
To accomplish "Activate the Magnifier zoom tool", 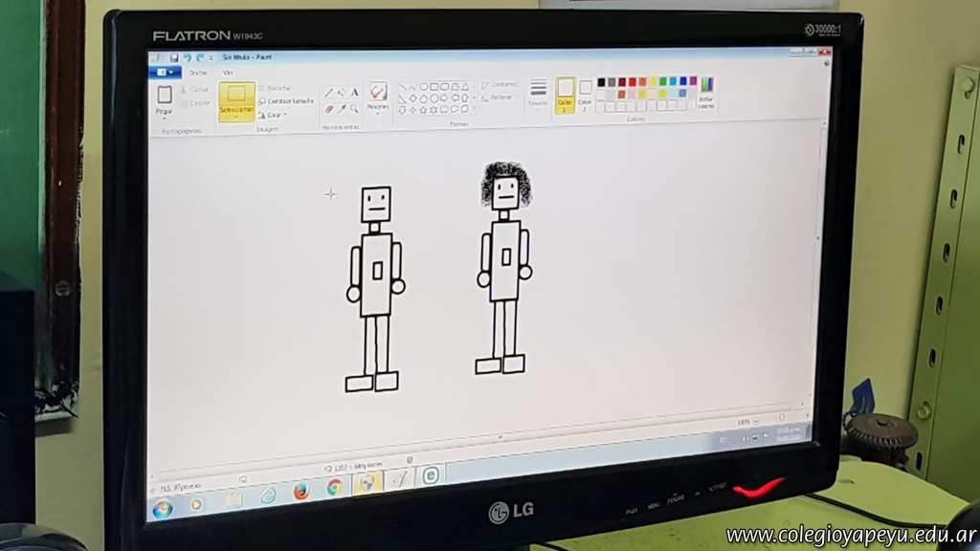I will pos(354,109).
